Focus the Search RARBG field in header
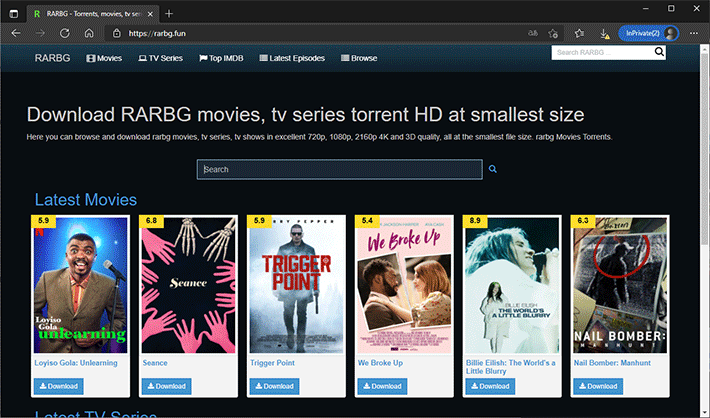The height and width of the screenshot is (418, 710). pos(602,53)
